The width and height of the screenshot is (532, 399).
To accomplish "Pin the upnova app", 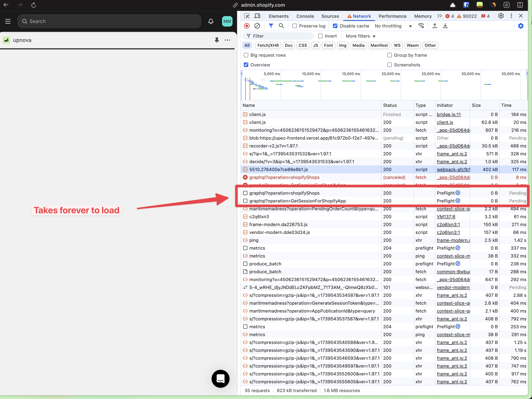I will click(x=217, y=40).
